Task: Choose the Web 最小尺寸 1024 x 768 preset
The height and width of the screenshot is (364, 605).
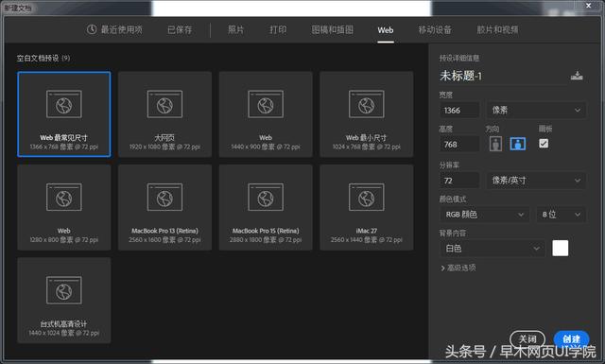Action: (x=367, y=114)
